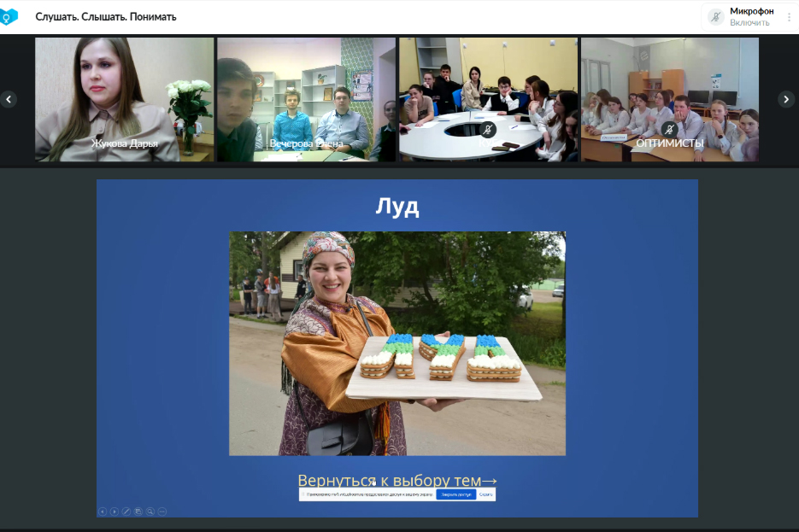Viewport: 799px width, 532px height.
Task: Activate the zoom magnifier in slideshow controls
Action: coord(150,512)
